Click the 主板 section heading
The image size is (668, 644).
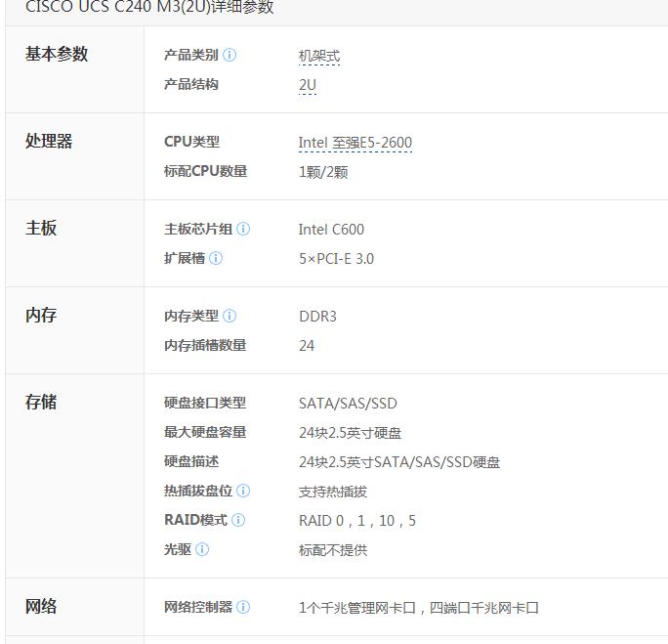[x=41, y=229]
